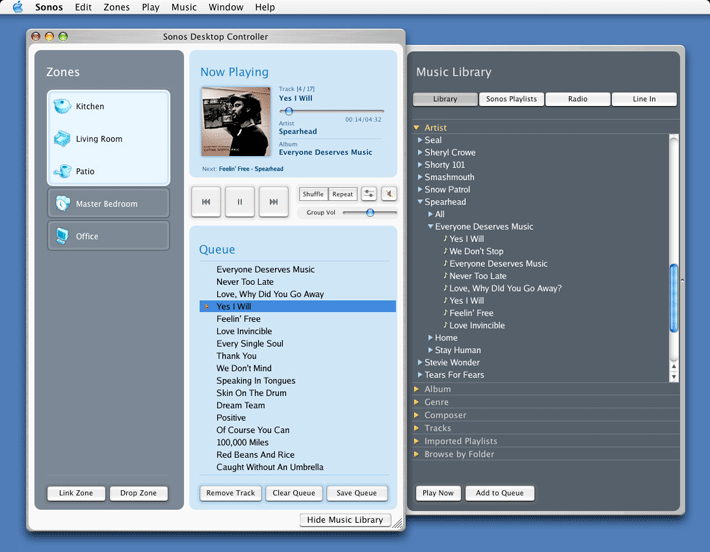Click the Living Room zone icon
Screen dimensions: 710x552
(62, 139)
